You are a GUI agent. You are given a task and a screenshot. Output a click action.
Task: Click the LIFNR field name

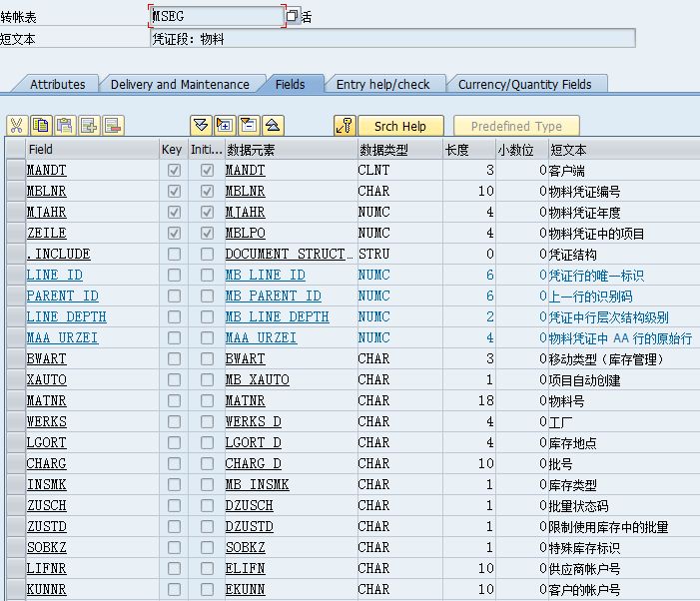point(46,568)
